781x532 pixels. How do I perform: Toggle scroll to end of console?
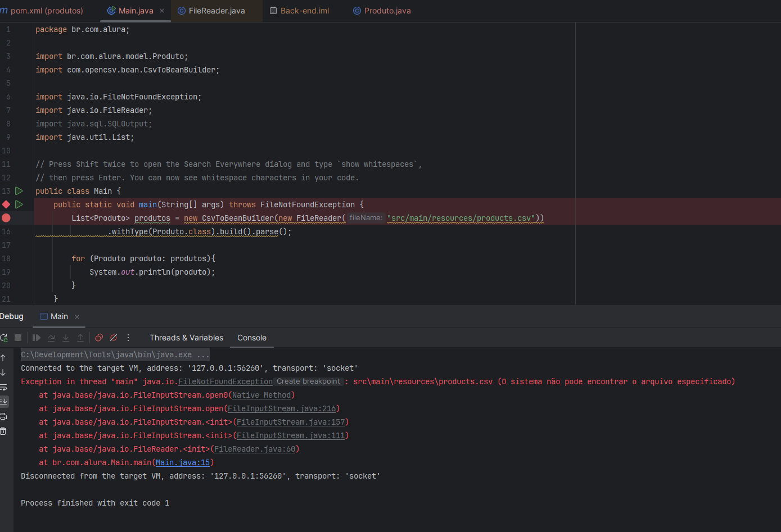[x=3, y=402]
